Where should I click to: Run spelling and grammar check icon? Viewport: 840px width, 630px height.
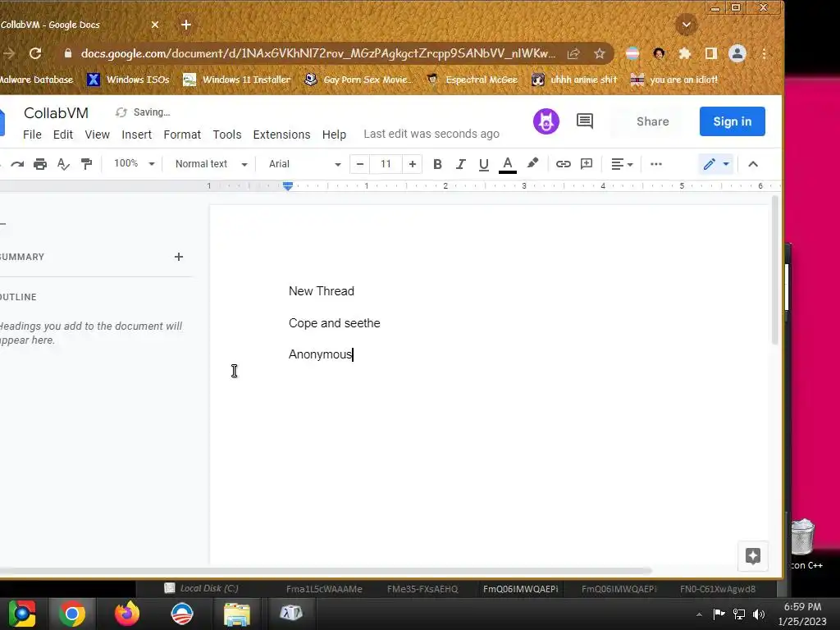[63, 164]
